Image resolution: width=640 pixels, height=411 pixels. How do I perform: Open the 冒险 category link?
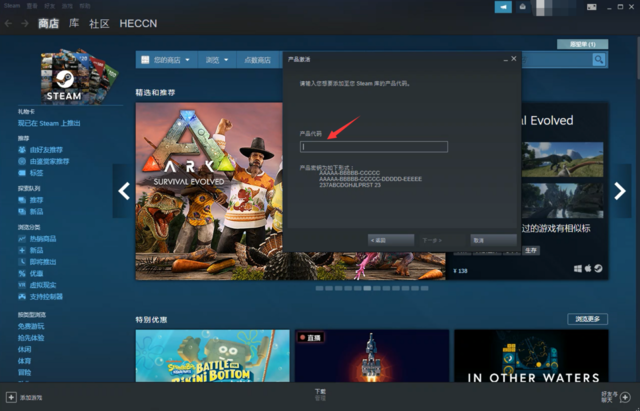24,372
